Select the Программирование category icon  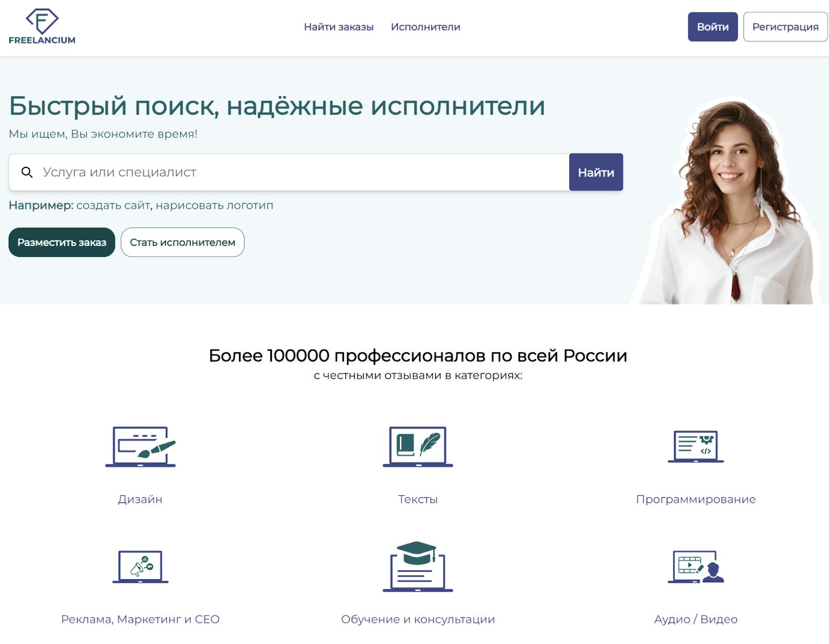click(x=695, y=447)
